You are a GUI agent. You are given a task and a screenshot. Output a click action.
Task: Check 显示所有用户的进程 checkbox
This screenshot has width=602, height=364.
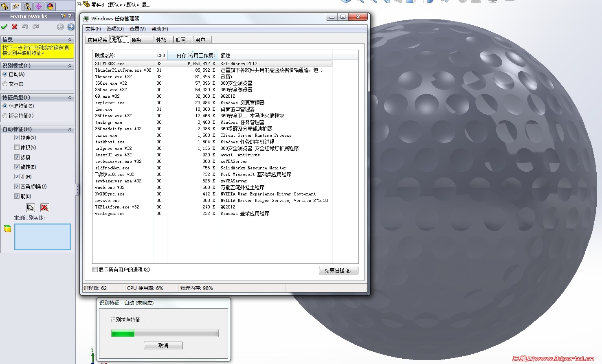[x=95, y=270]
